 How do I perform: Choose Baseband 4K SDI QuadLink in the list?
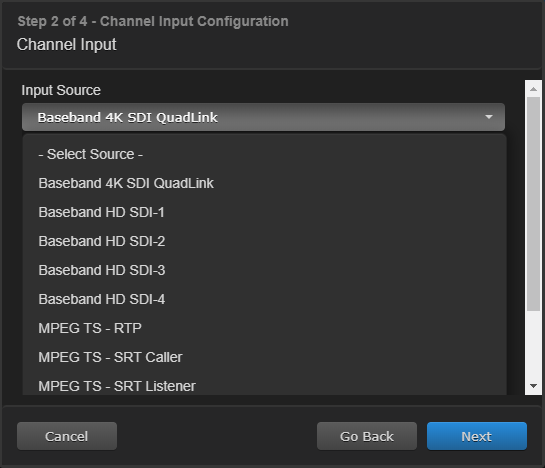point(265,183)
